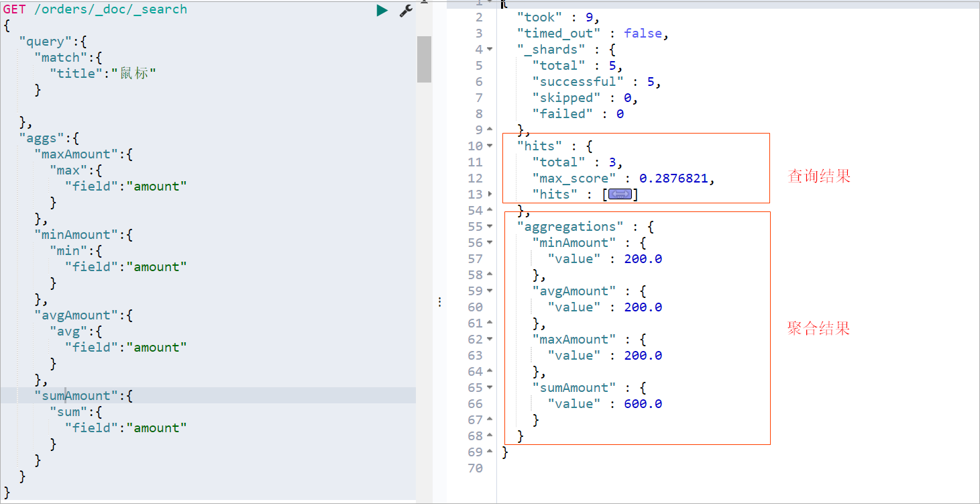
Task: Click the 200.0 value under maxAmount result
Action: (643, 355)
